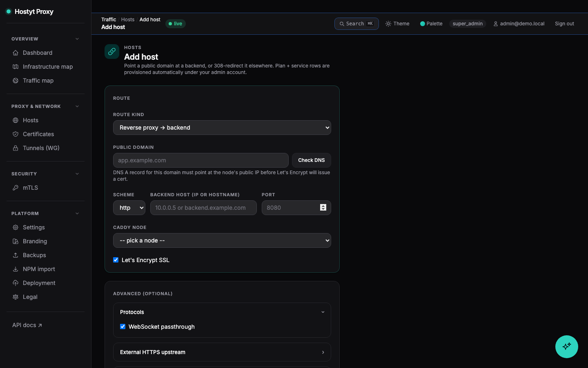
Task: Click the Check DNS button
Action: [312, 160]
